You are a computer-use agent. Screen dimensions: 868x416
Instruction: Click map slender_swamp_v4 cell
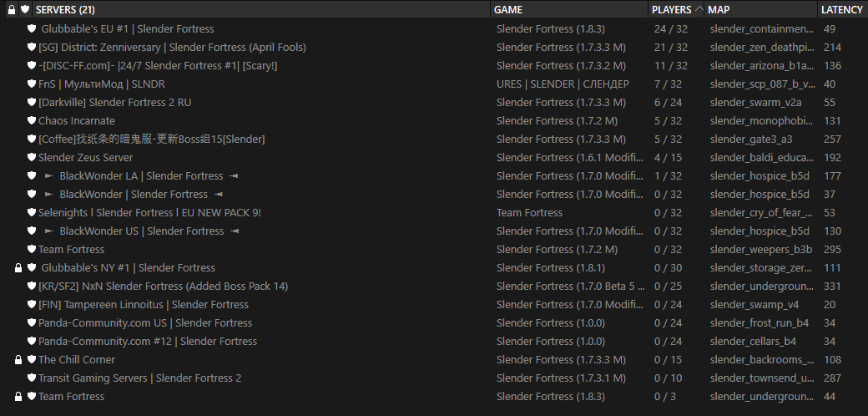point(754,304)
